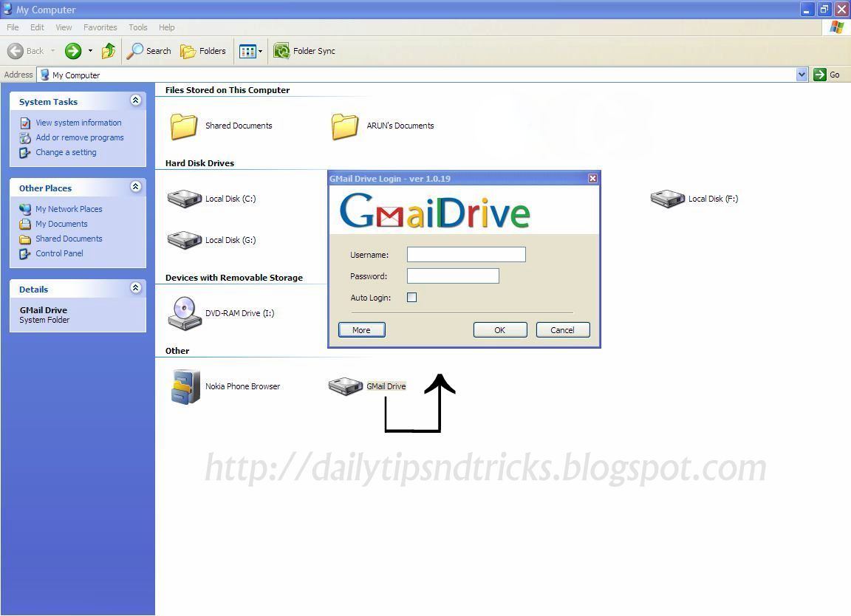Screen dimensions: 851x616
Task: Select Local Disk (C:) drive icon
Action: click(x=185, y=199)
